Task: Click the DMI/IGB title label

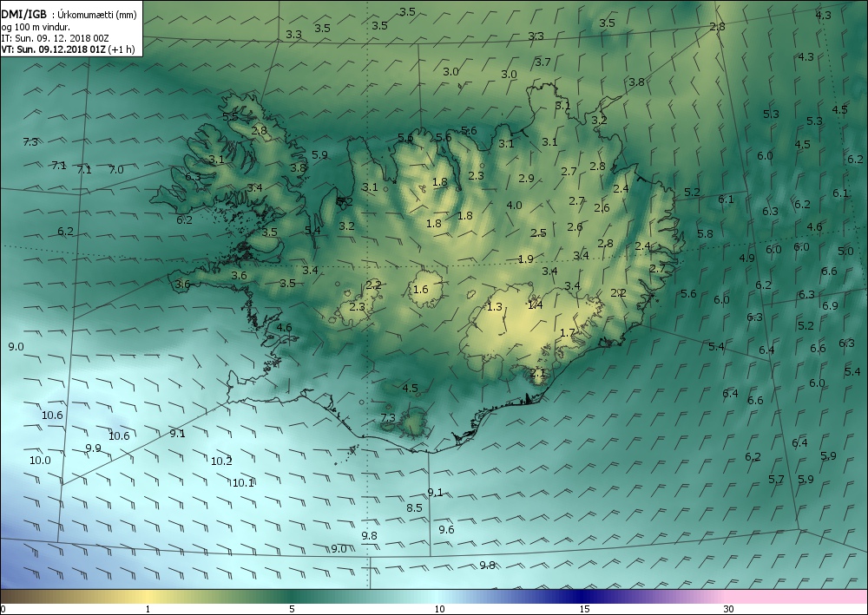Action: [x=24, y=15]
